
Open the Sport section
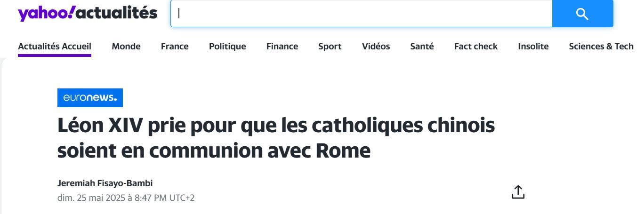[330, 46]
